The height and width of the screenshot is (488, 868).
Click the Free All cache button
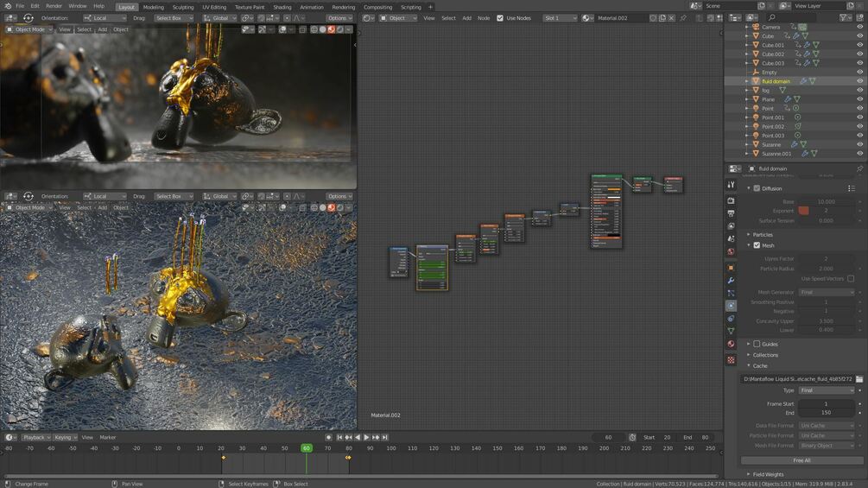(x=801, y=460)
